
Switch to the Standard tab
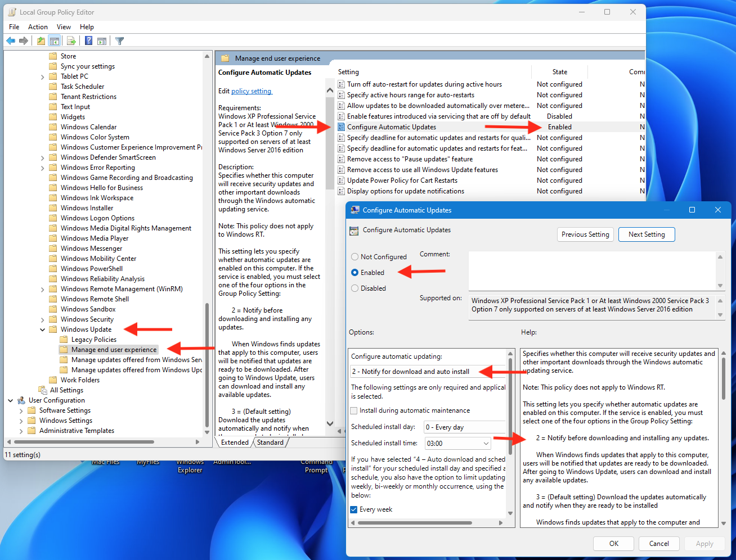click(x=271, y=442)
